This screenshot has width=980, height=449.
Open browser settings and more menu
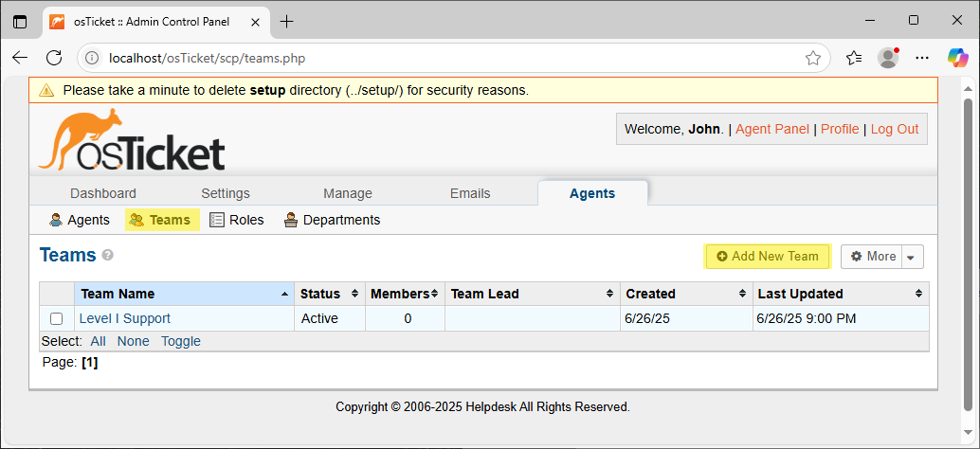coord(922,58)
